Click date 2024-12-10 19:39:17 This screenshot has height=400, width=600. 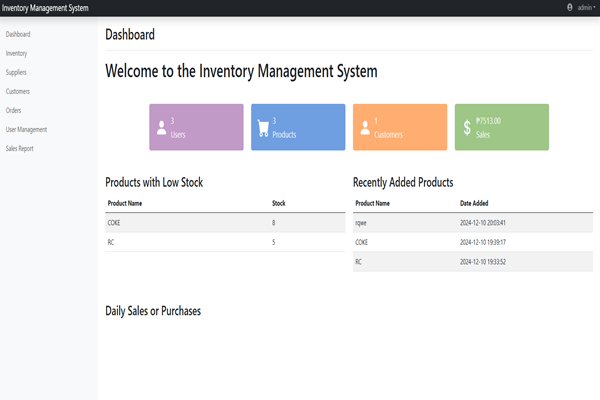click(483, 242)
